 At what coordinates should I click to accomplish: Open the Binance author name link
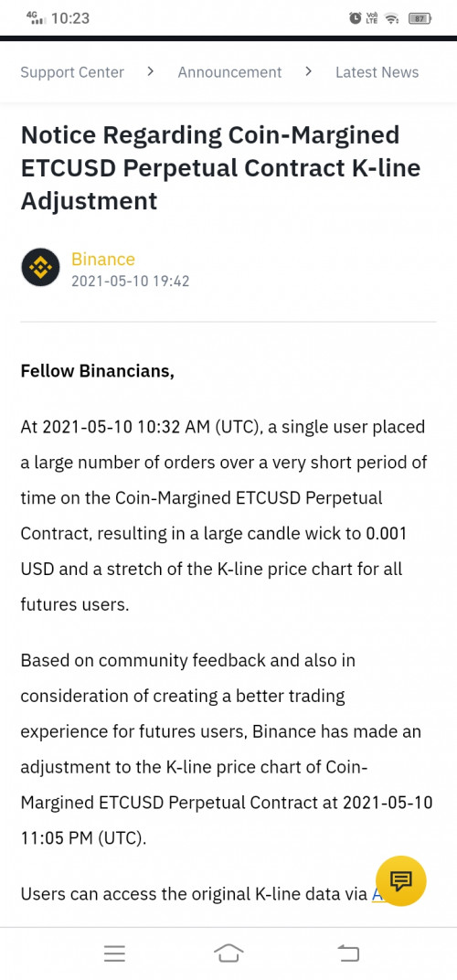coord(103,260)
